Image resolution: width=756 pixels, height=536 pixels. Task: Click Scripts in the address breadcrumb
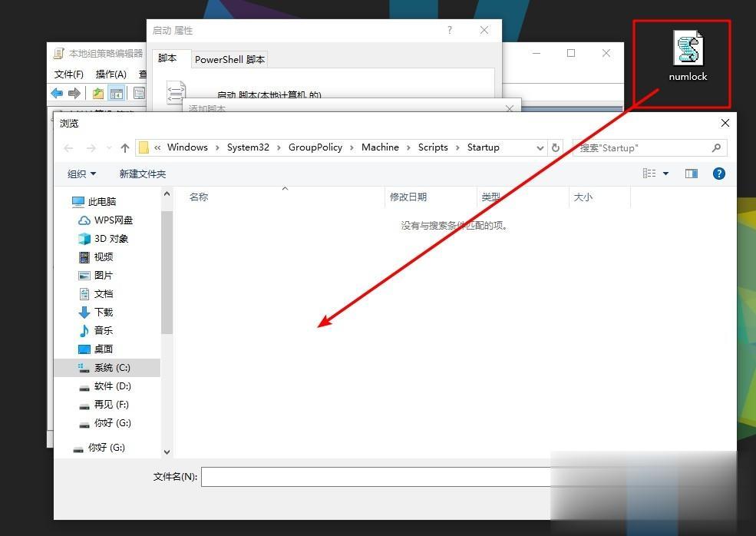click(x=432, y=147)
